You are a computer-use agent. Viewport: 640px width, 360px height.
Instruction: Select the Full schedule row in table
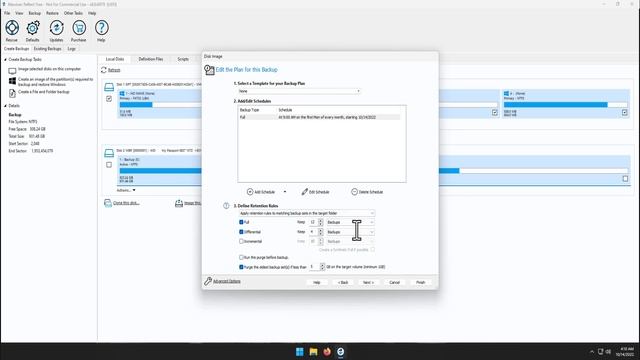pyautogui.click(x=320, y=117)
